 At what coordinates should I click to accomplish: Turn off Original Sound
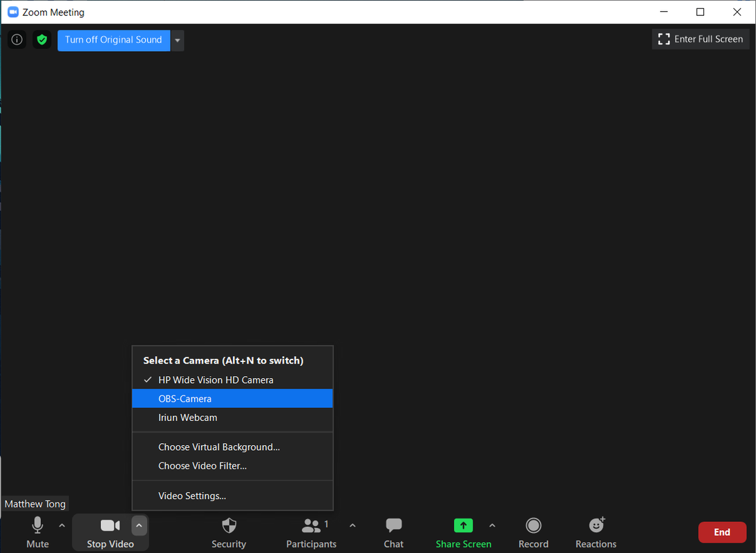113,40
